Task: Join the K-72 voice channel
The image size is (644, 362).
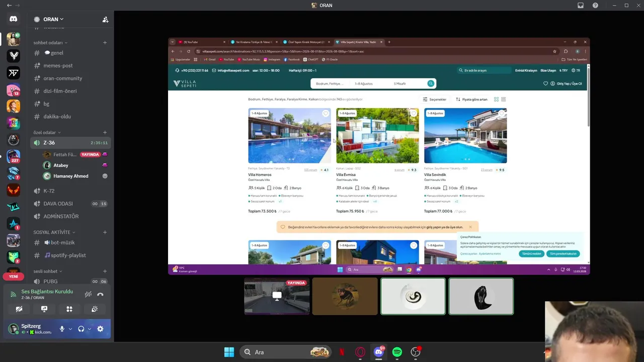Action: 70,191
